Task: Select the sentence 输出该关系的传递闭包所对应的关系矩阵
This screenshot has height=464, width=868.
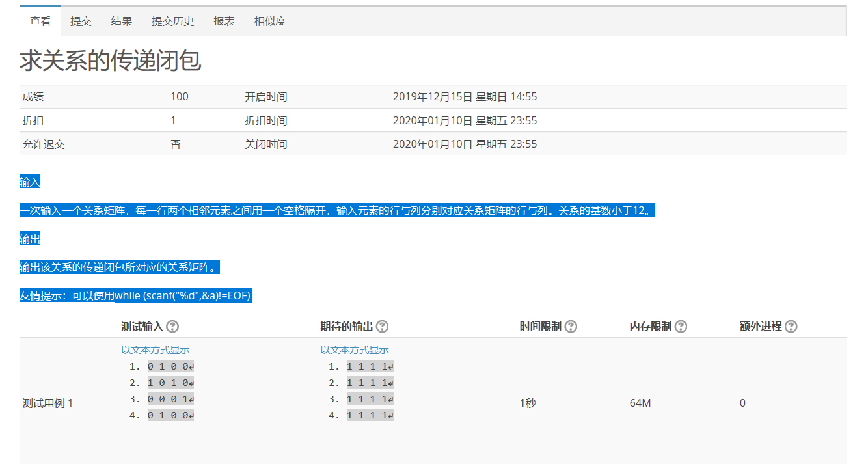Action: [x=120, y=267]
